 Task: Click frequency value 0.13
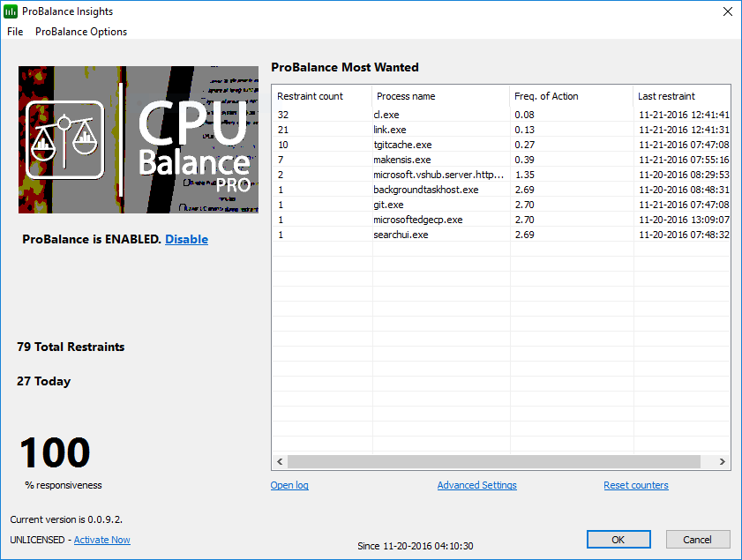tap(524, 130)
